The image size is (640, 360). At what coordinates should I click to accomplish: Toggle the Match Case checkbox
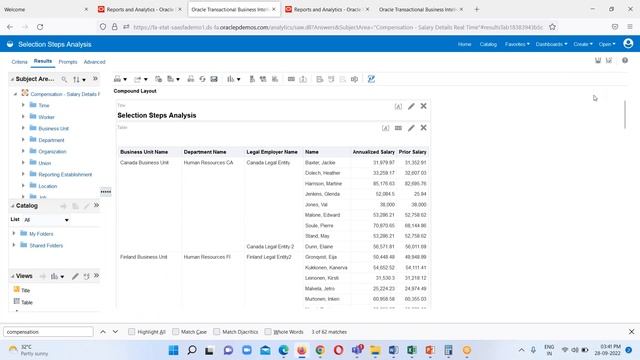(176, 332)
